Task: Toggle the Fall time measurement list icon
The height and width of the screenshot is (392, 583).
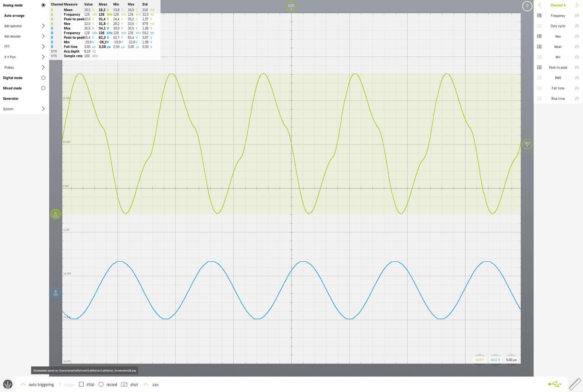Action: pos(539,88)
